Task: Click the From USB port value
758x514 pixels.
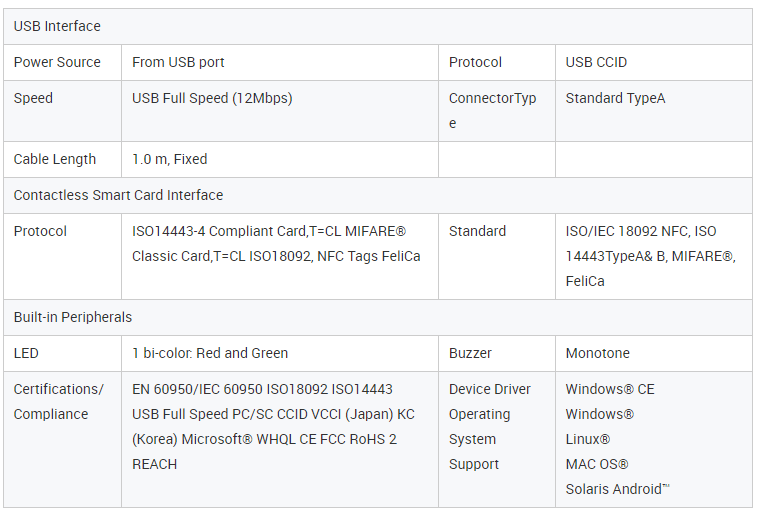Action: 178,62
